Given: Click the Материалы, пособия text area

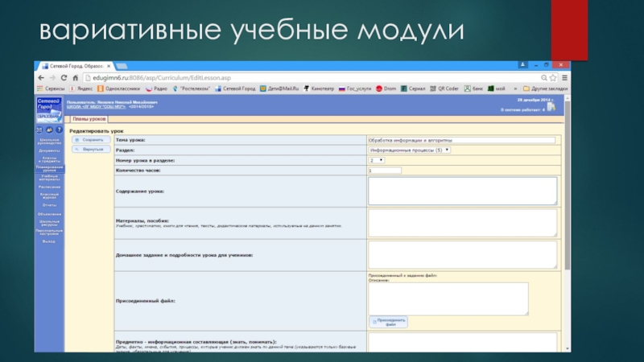Looking at the screenshot, I should point(463,223).
